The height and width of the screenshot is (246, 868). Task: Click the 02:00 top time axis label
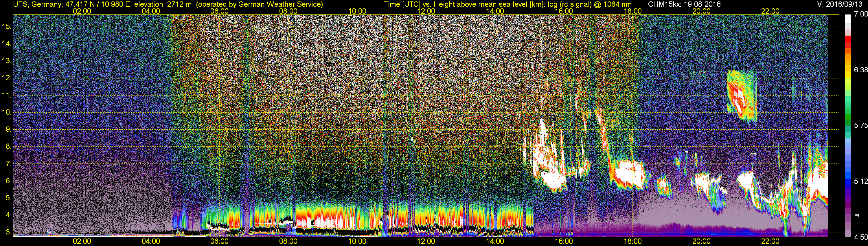tap(82, 11)
